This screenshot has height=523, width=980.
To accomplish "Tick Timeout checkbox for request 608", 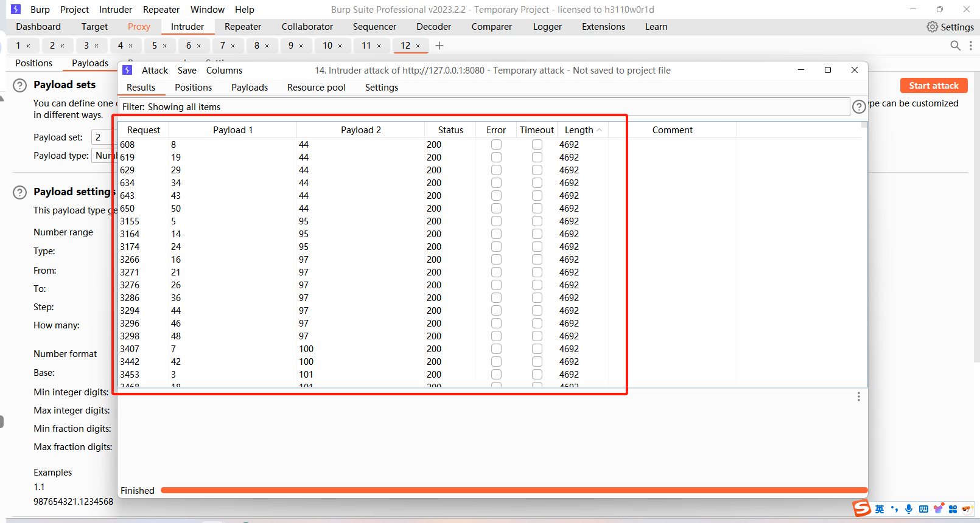I will 537,145.
